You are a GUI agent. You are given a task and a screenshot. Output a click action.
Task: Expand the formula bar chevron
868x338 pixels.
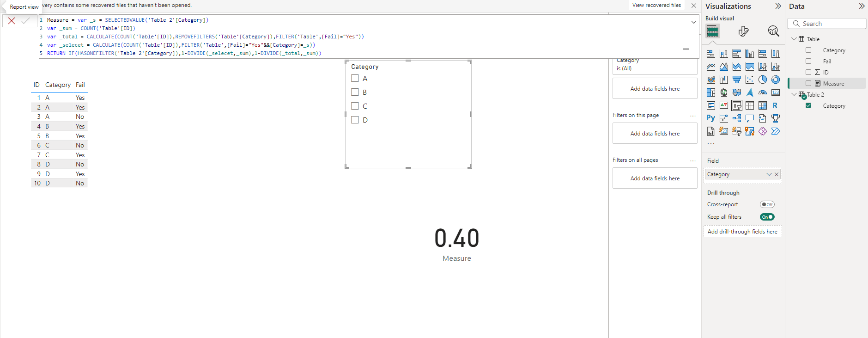693,22
